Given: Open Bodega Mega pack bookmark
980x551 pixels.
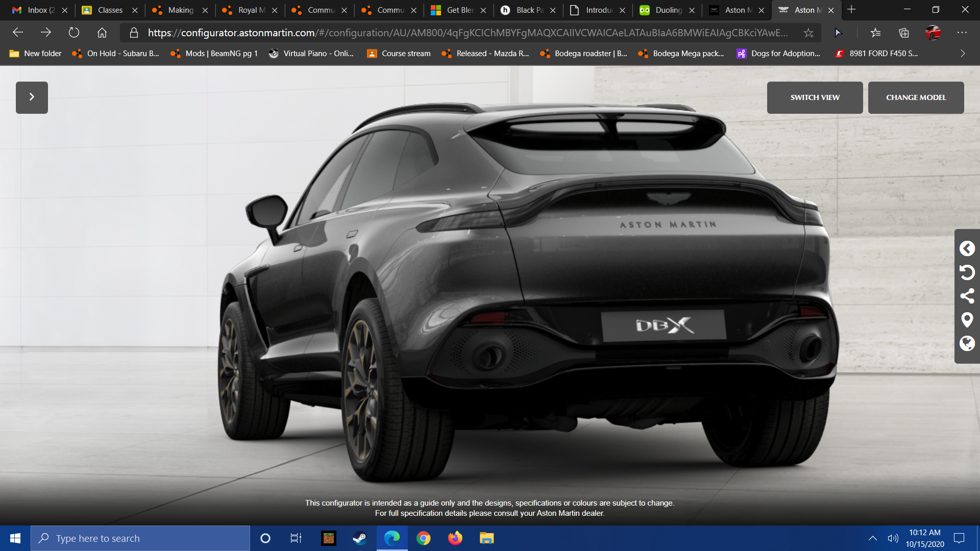Looking at the screenshot, I should point(681,54).
